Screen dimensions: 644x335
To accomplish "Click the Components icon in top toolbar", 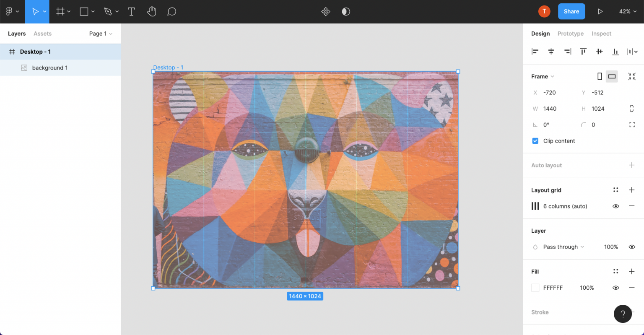I will pyautogui.click(x=325, y=12).
